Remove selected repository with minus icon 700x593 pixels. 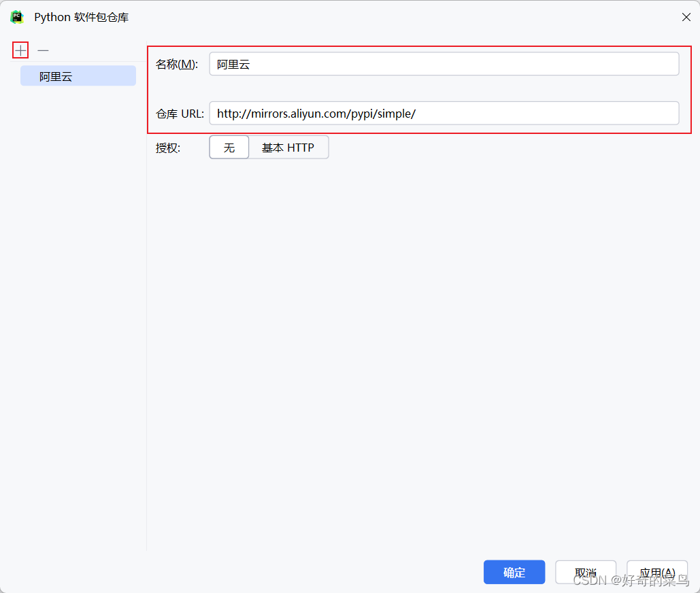(x=43, y=50)
